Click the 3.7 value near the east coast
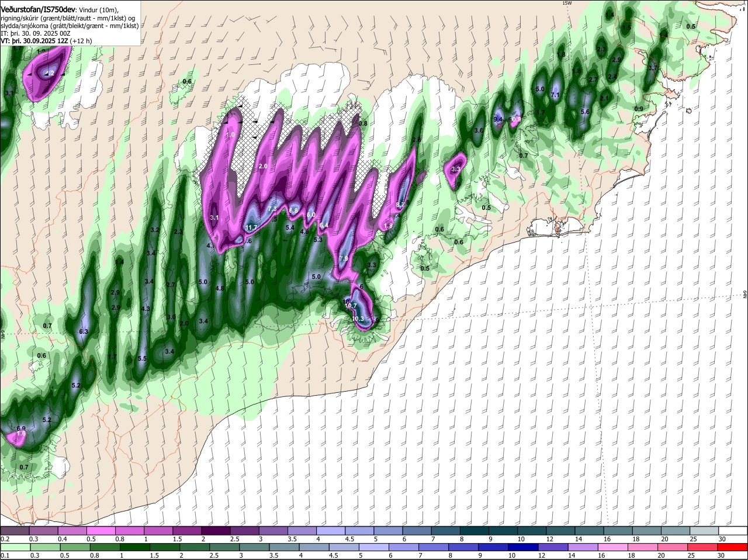The width and height of the screenshot is (748, 560). coord(653,68)
